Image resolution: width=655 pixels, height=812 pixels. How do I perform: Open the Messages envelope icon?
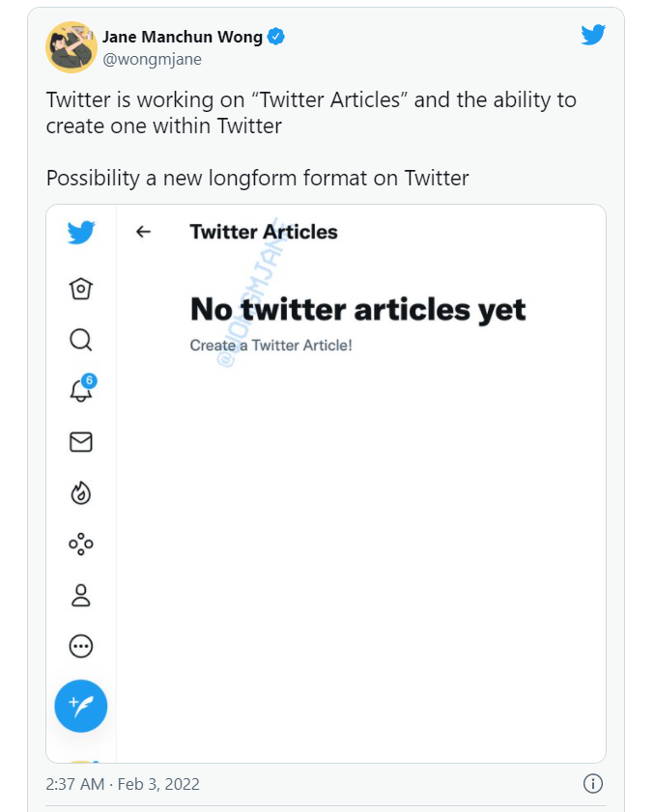(x=81, y=442)
